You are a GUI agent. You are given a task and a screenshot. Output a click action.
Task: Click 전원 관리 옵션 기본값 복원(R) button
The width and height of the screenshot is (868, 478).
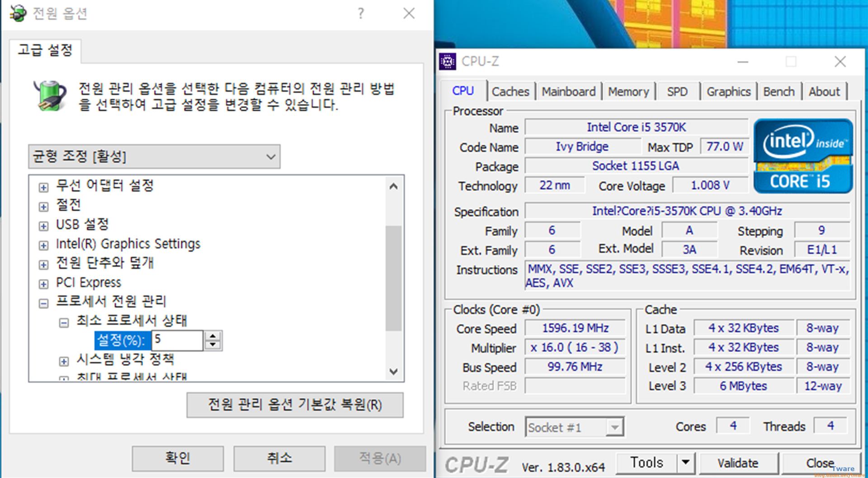pos(295,405)
